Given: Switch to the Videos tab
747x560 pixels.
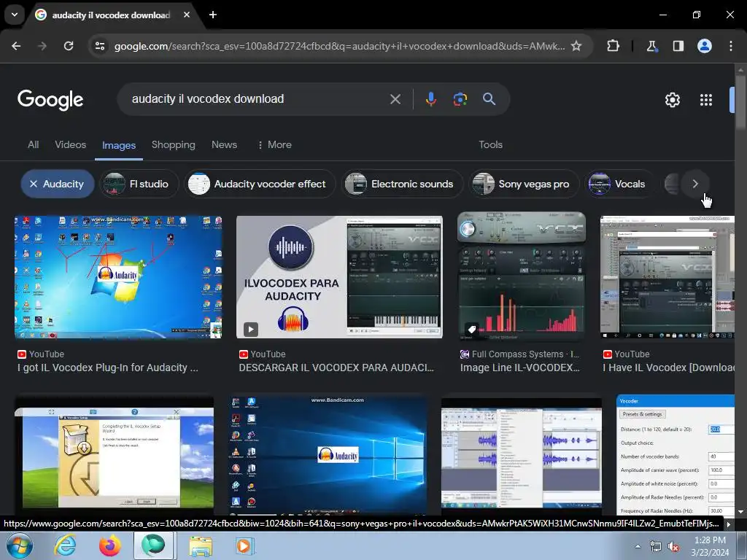Looking at the screenshot, I should 71,145.
